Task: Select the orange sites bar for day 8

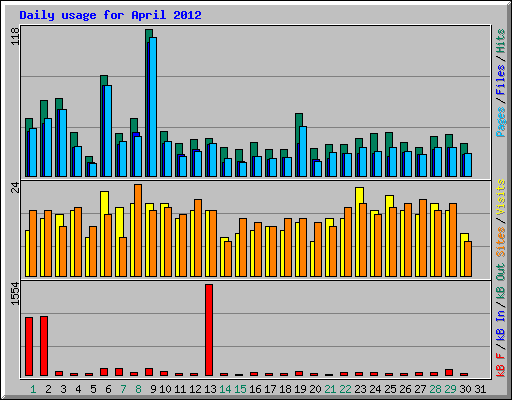Action: click(138, 230)
